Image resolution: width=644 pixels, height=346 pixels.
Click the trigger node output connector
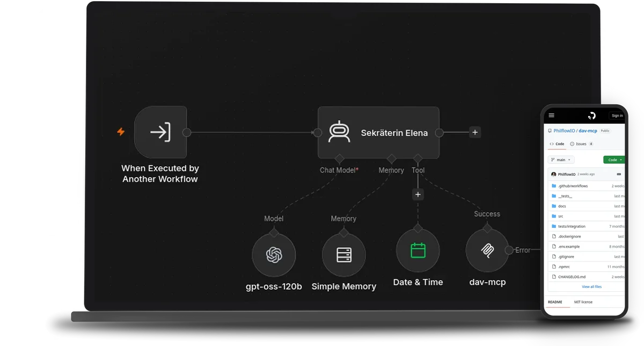click(x=187, y=132)
